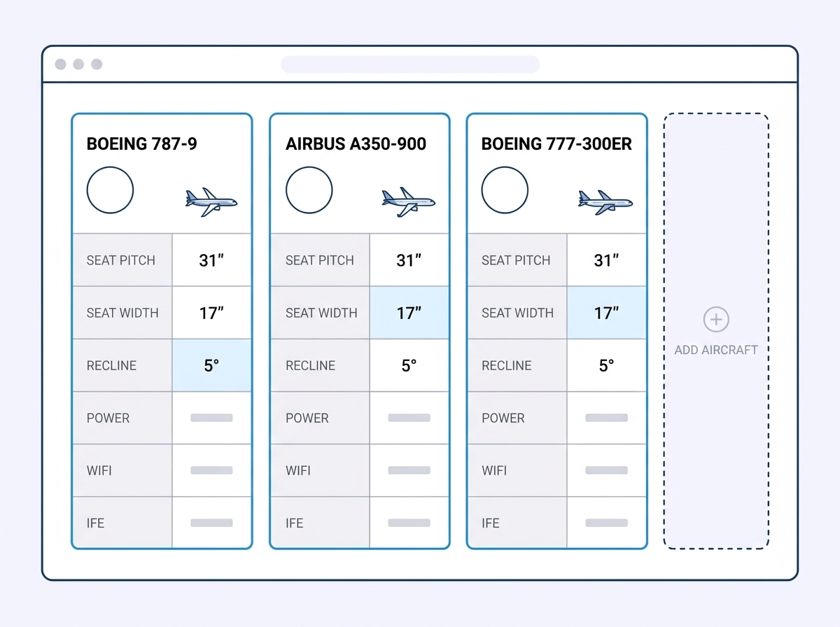Click the POWER value placeholder for Boeing 787-9

coord(211,418)
